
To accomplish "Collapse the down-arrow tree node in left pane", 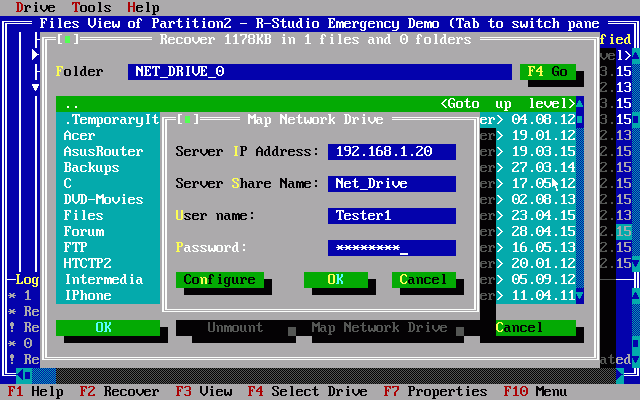I will (36, 87).
